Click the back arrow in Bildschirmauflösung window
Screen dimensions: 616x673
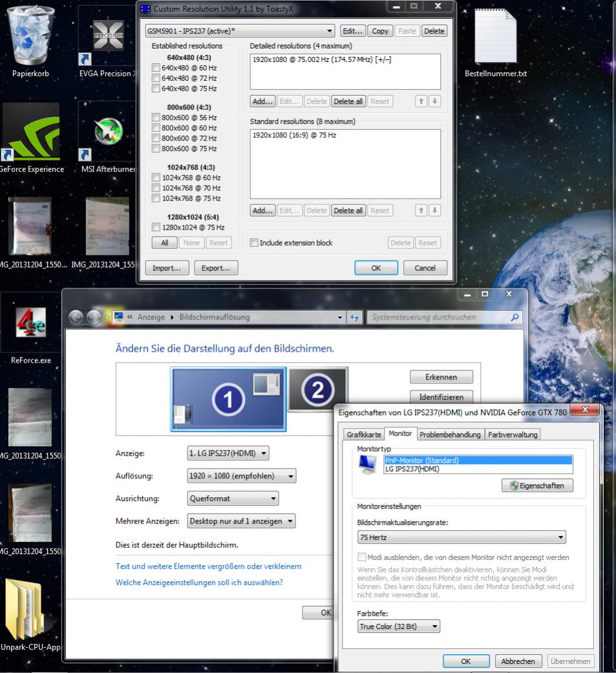point(76,317)
